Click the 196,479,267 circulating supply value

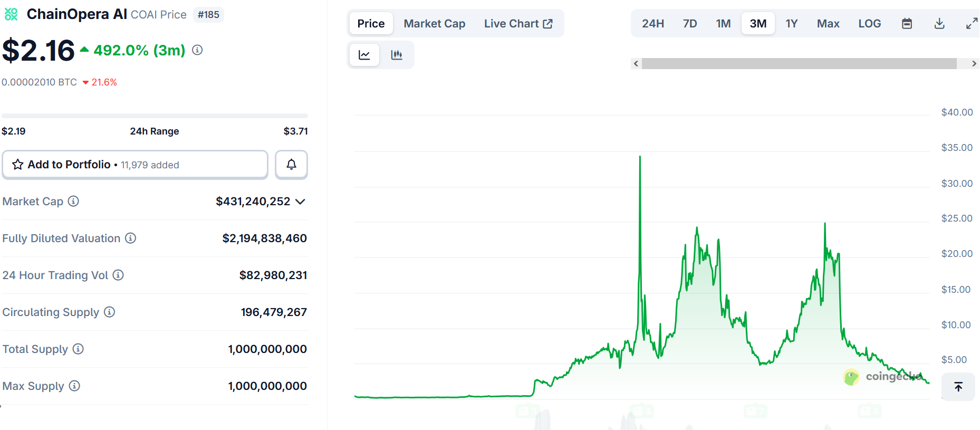(274, 312)
